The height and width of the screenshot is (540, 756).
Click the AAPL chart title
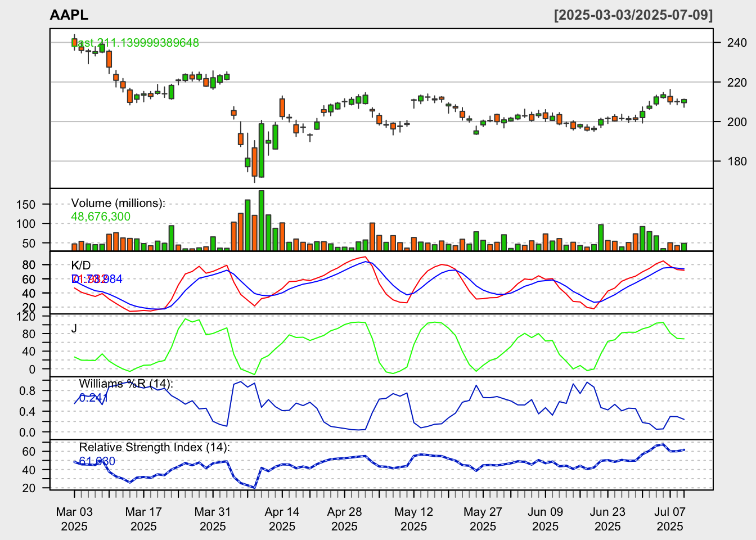(x=69, y=15)
